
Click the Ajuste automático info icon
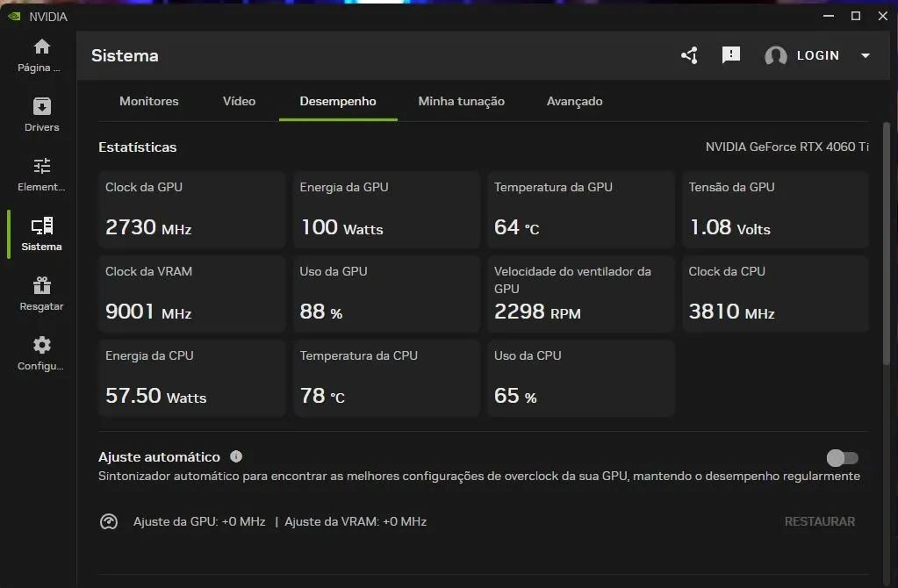pyautogui.click(x=236, y=456)
